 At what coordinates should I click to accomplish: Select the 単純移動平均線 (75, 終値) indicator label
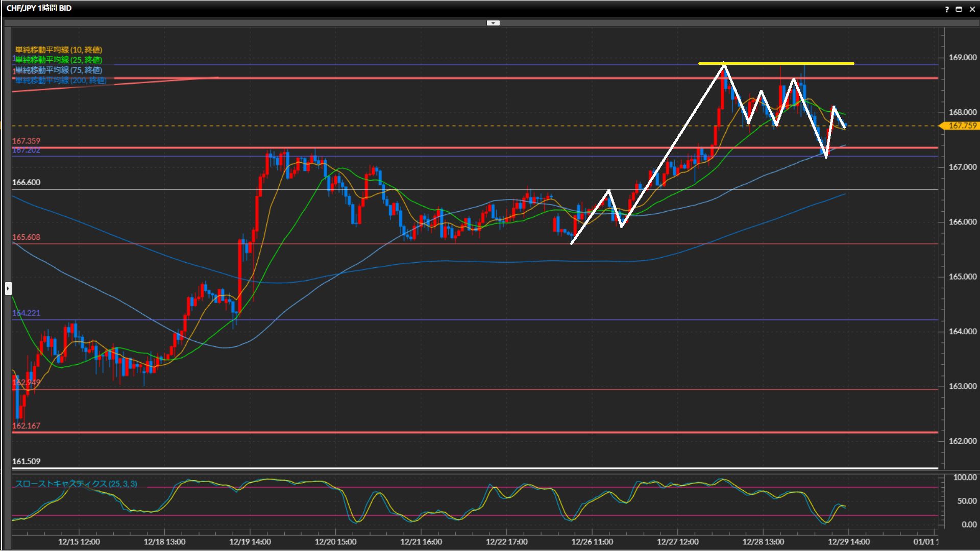tap(59, 70)
